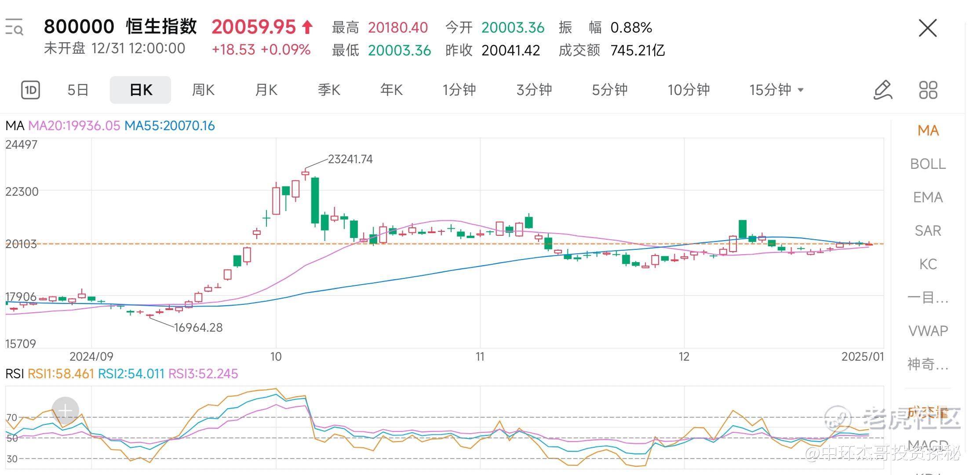This screenshot has height=475, width=980.
Task: Expand the 15分钟 interval dropdown arrow
Action: point(801,90)
